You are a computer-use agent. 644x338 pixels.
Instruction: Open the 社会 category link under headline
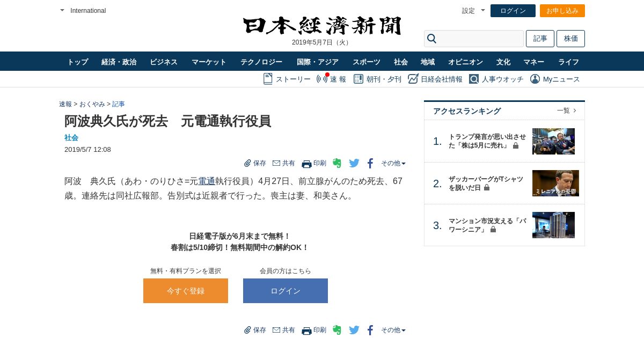71,137
